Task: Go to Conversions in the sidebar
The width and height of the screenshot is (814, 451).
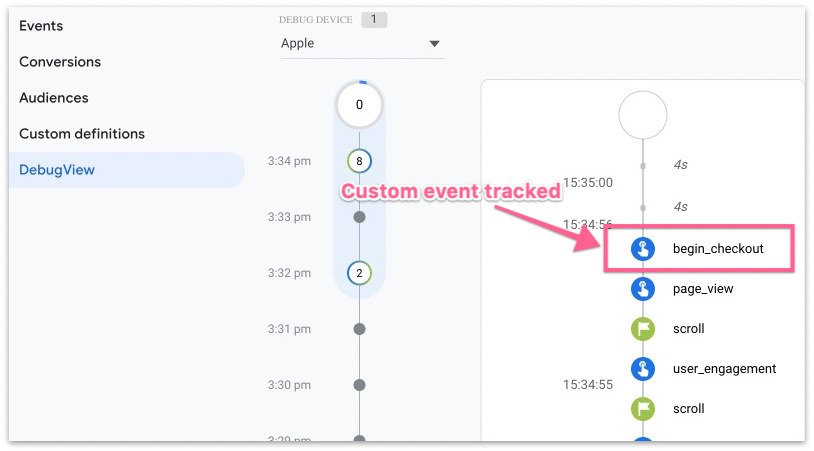Action: point(60,62)
